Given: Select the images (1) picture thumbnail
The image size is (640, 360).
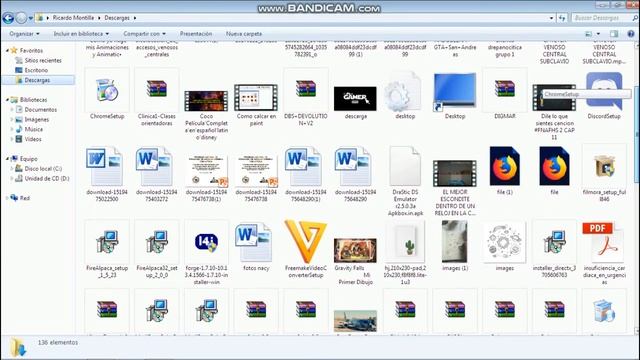Looking at the screenshot, I should click(455, 242).
